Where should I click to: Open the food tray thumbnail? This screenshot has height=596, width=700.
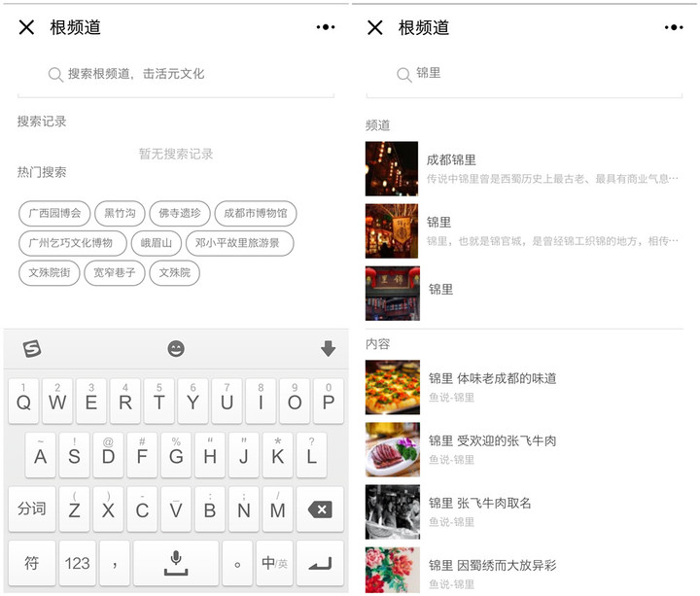click(393, 387)
